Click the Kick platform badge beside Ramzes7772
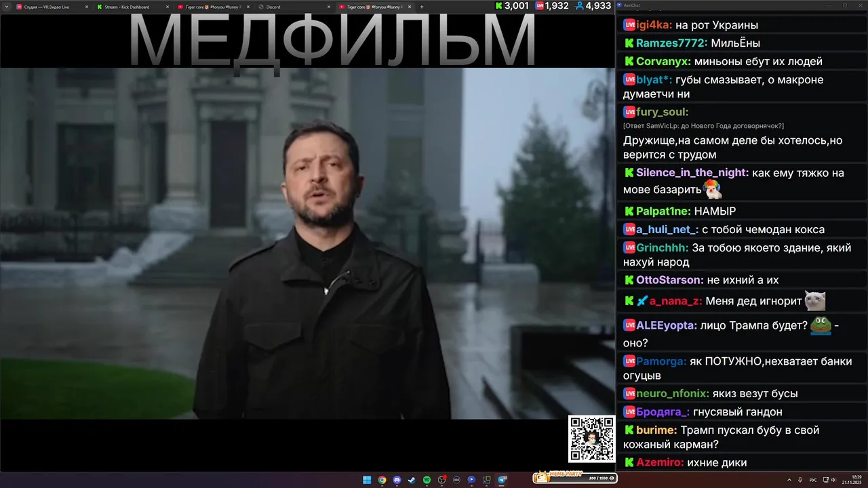 click(x=629, y=43)
